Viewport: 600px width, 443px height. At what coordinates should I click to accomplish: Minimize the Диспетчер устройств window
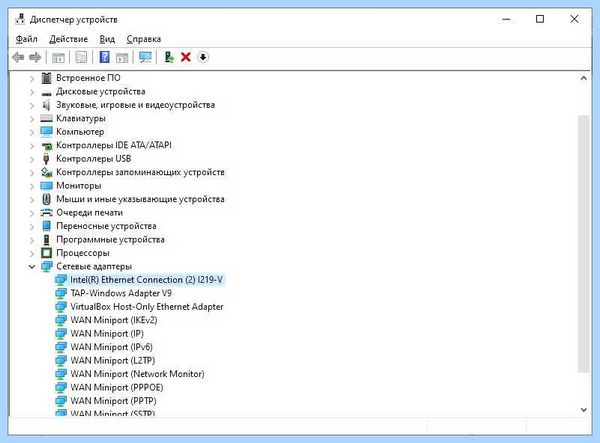click(506, 19)
